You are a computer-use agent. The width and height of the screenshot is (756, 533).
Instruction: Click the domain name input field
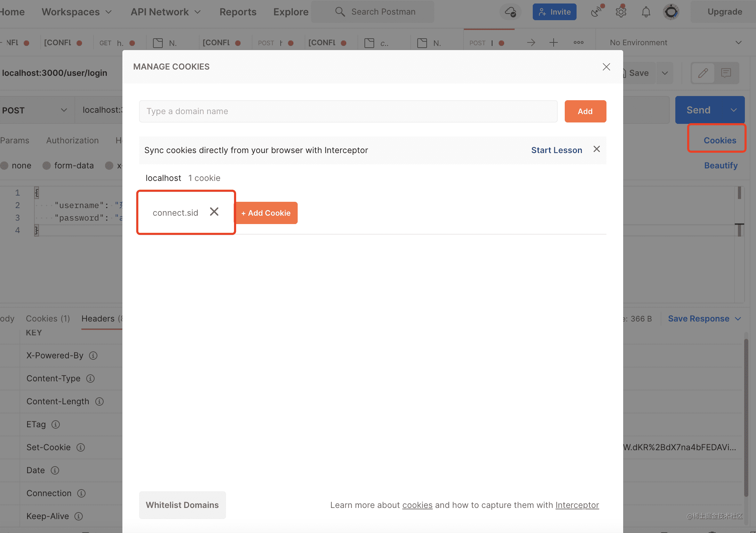coord(348,111)
